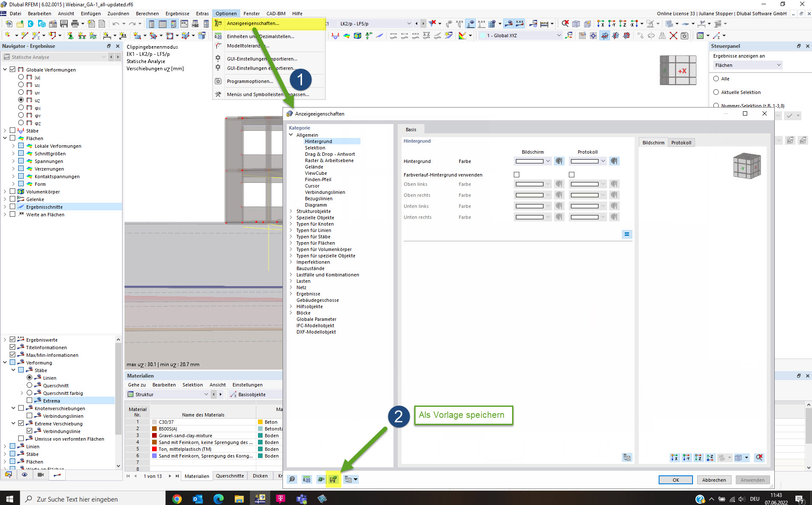Expand the Ergebnisse category in dialog
This screenshot has height=505, width=812.
coord(291,294)
